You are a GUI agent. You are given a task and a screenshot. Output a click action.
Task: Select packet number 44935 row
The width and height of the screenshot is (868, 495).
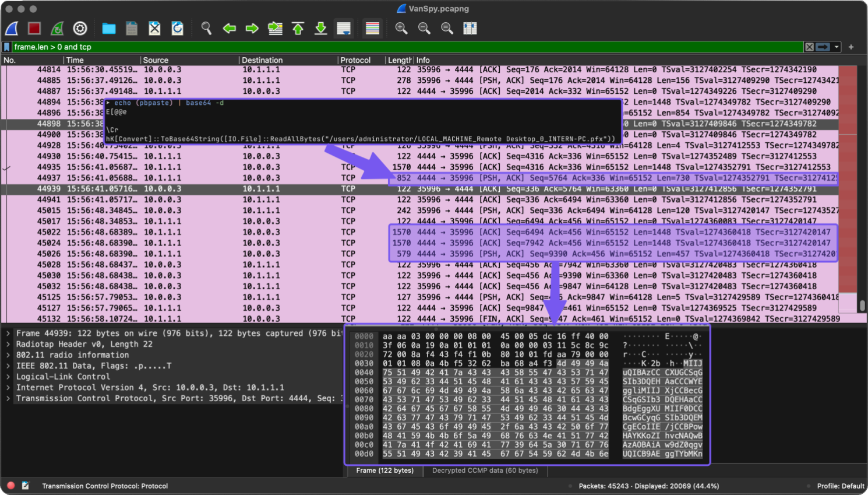[419, 167]
